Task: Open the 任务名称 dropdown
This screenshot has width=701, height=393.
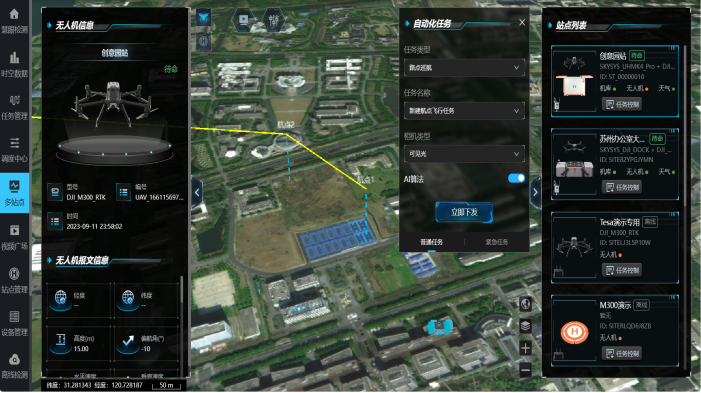Action: click(464, 110)
